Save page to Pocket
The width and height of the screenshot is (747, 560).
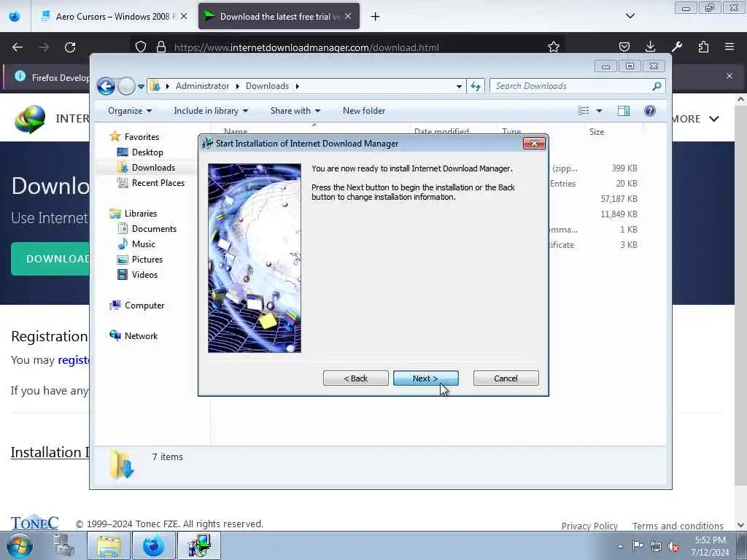624,47
